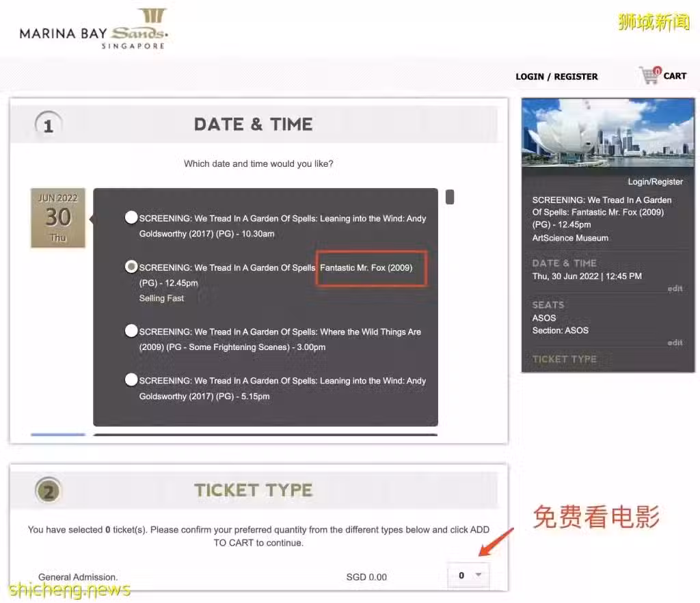Viewport: 700px width, 603px height.
Task: Click the step 1 number badge
Action: pyautogui.click(x=49, y=125)
